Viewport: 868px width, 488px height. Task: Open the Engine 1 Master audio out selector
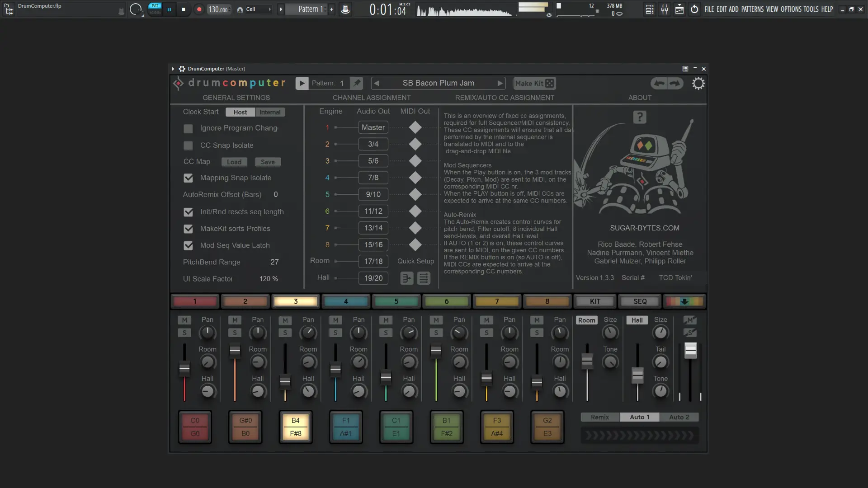coord(373,127)
